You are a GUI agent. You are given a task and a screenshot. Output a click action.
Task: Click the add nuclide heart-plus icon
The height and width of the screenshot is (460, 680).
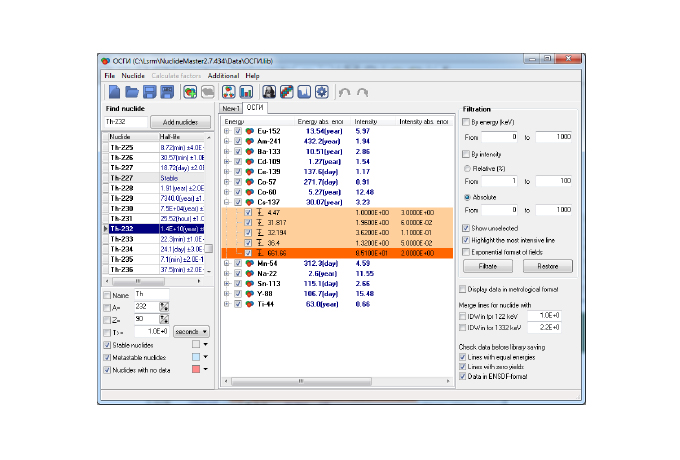coord(190,92)
